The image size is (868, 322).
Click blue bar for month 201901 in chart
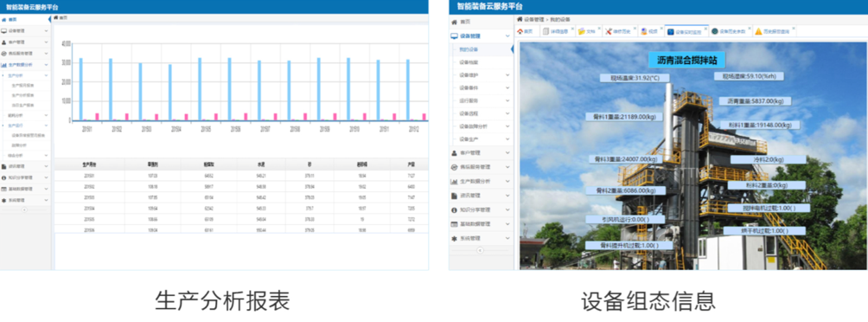80,88
